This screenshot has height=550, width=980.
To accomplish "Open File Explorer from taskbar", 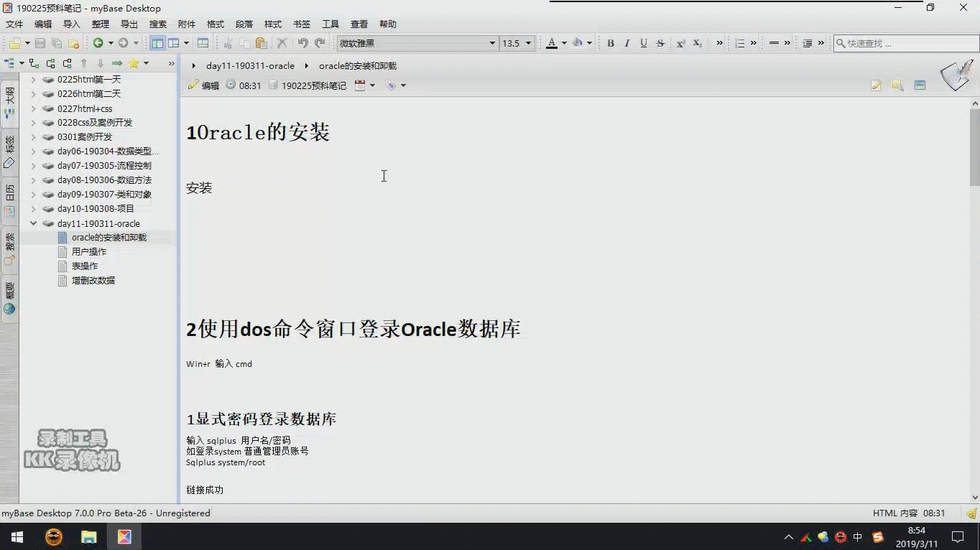I will [x=88, y=536].
